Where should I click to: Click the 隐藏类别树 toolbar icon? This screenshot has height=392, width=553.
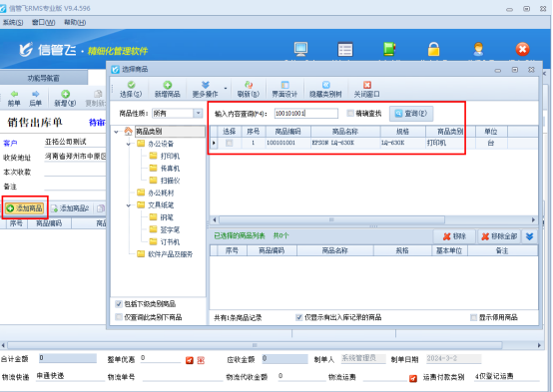point(325,85)
